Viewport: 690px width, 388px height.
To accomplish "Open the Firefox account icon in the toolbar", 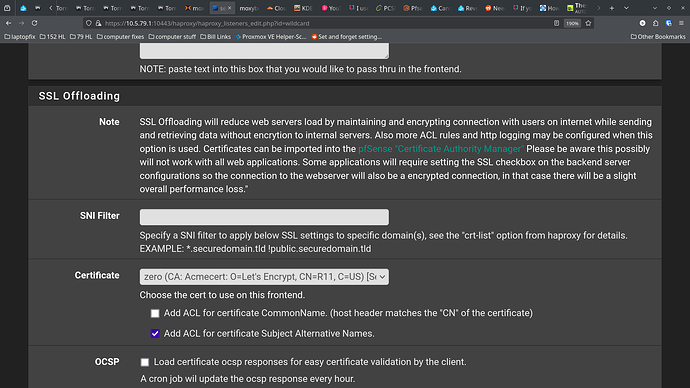I will (x=642, y=23).
